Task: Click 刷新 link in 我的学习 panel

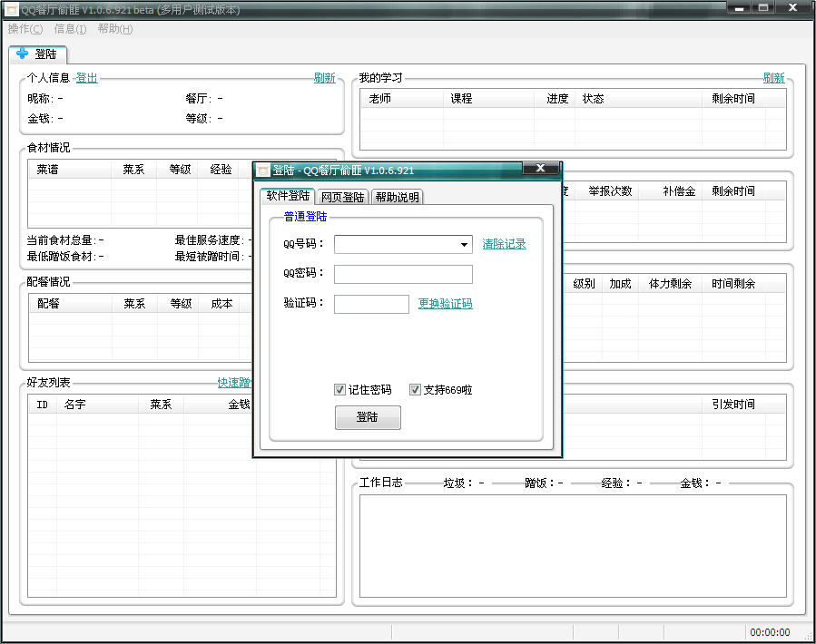Action: pos(773,78)
